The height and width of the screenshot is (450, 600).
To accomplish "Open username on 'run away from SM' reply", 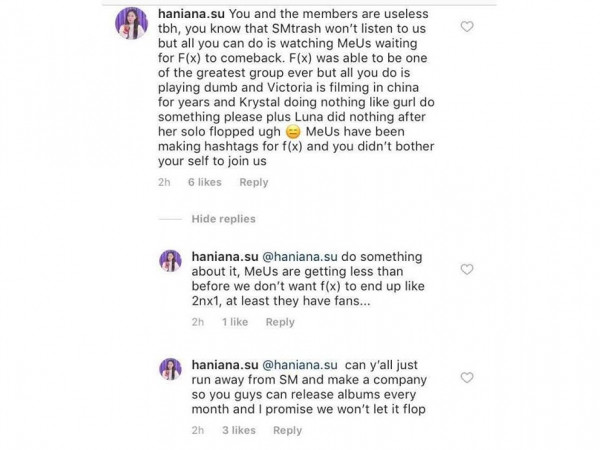I will pos(224,364).
